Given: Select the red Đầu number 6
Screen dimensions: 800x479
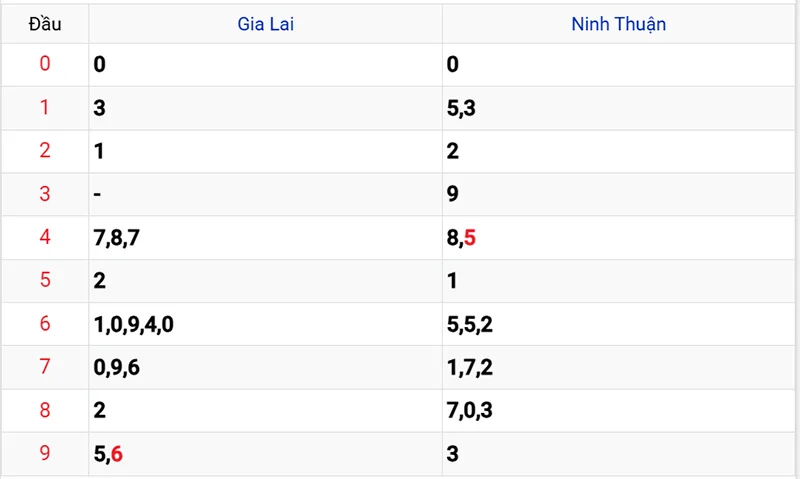Looking at the screenshot, I should pyautogui.click(x=44, y=324).
